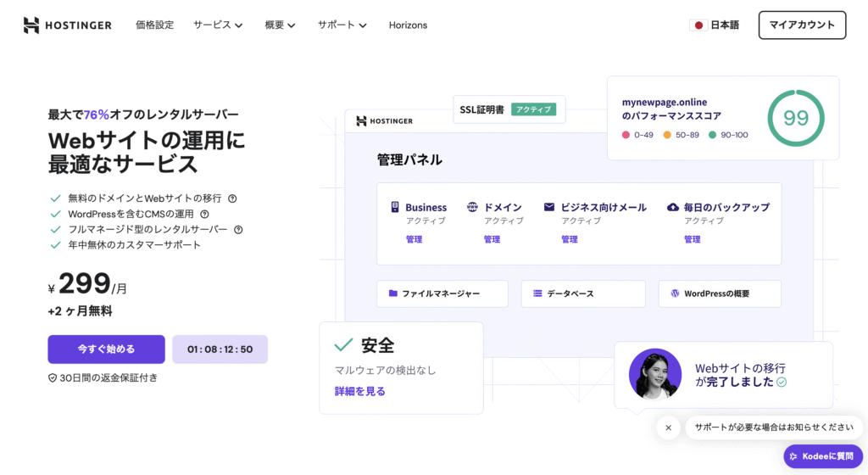Click the マイアカウント button
Screen dimensions: 868x475
(802, 25)
